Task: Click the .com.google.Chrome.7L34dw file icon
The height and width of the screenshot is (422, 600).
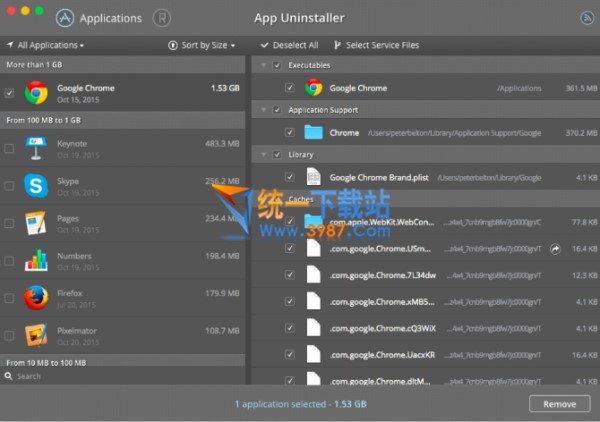Action: coord(313,275)
